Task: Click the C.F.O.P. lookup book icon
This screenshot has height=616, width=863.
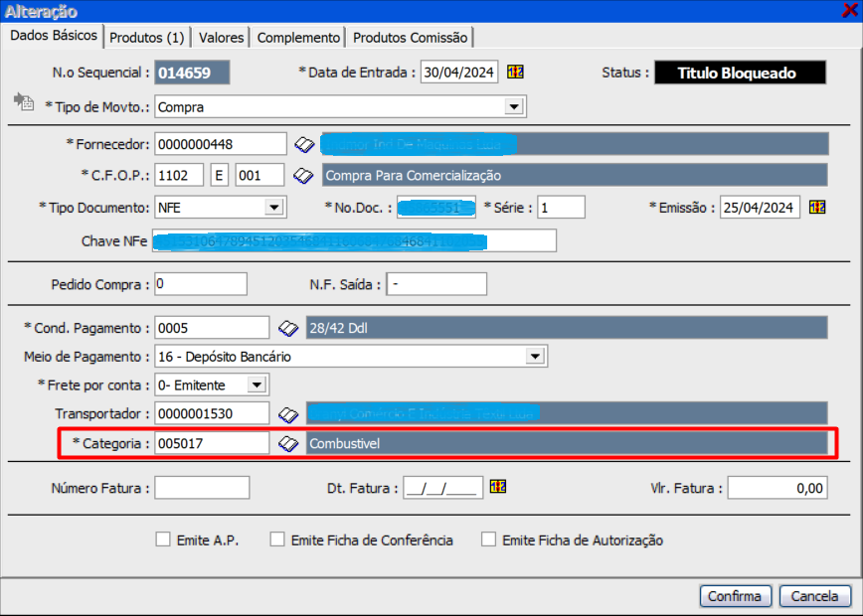Action: 304,176
